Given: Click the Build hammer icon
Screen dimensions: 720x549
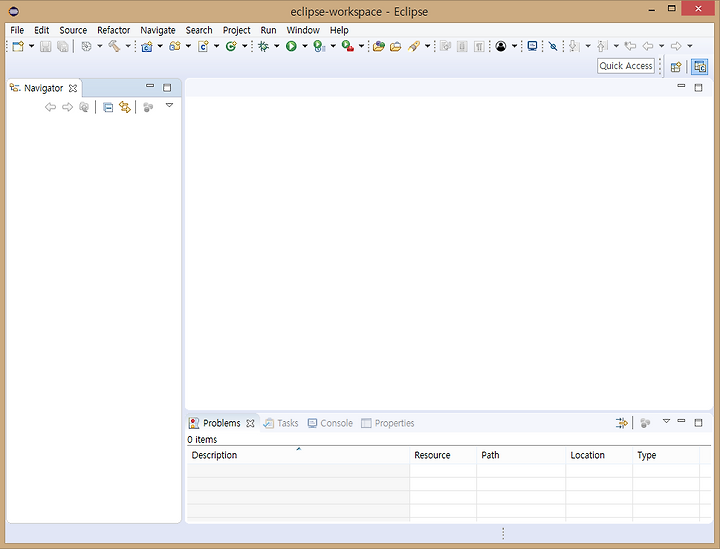Looking at the screenshot, I should click(x=114, y=46).
